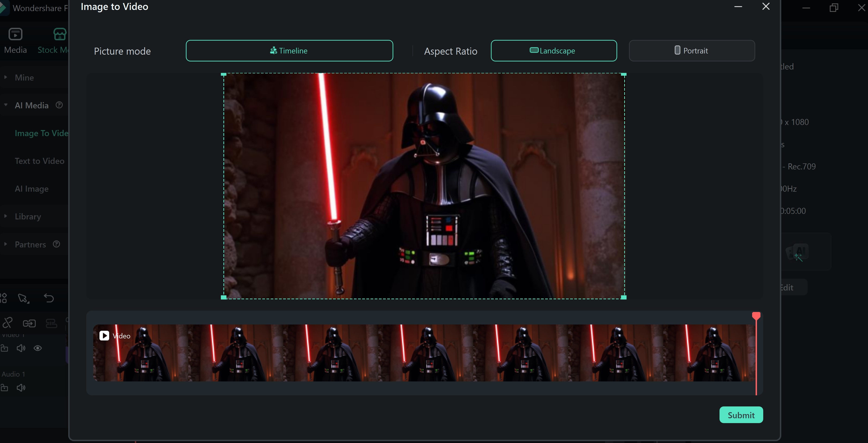Choose Portrait aspect ratio
This screenshot has width=868, height=443.
coord(692,50)
